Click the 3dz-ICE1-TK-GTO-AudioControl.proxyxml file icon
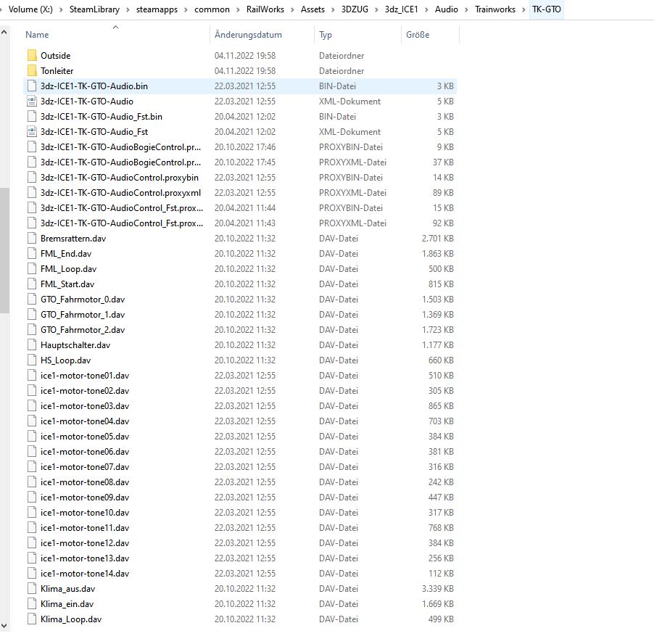Viewport: 654px width, 644px height. (32, 193)
